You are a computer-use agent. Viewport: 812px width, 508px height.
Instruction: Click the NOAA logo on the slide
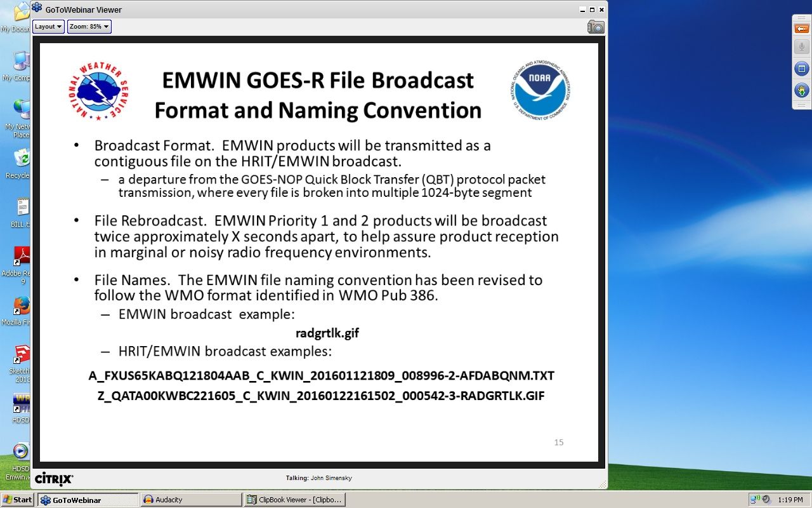tap(540, 90)
